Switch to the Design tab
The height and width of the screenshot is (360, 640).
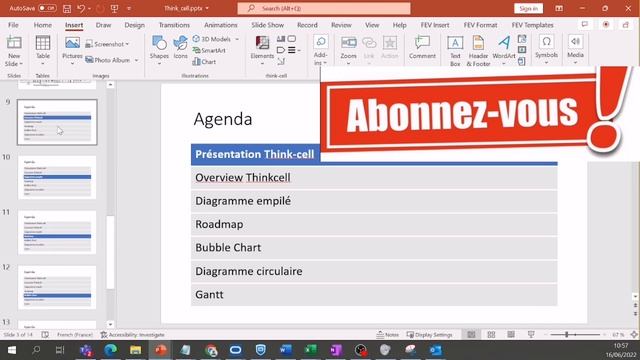click(x=134, y=25)
